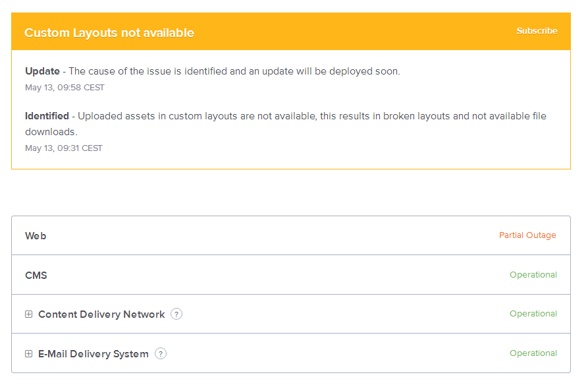Click the identified message about uploaded assets

(x=309, y=117)
